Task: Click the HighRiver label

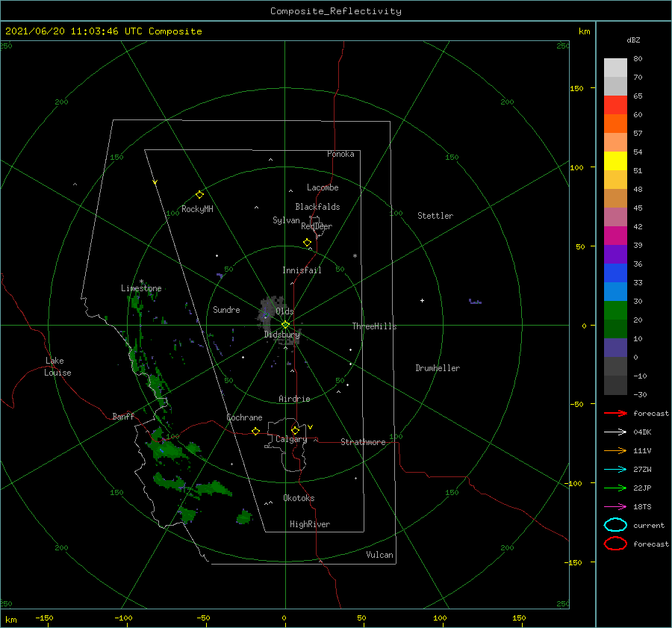Action: coord(310,524)
